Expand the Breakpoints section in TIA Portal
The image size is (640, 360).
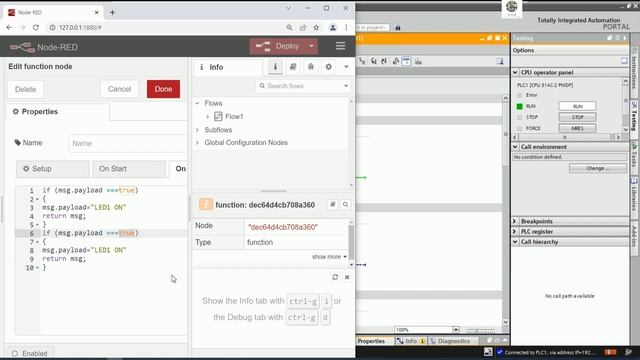515,221
